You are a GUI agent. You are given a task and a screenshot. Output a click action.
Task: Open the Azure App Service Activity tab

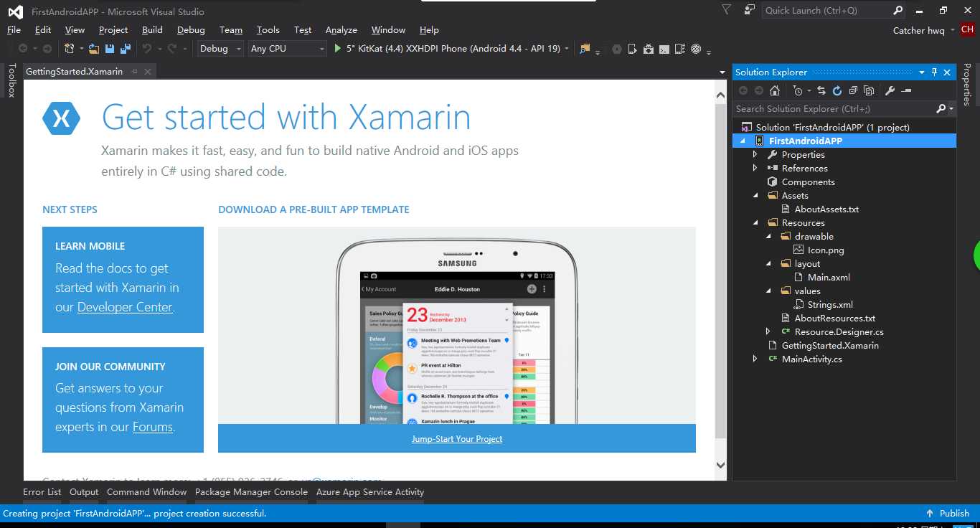370,492
